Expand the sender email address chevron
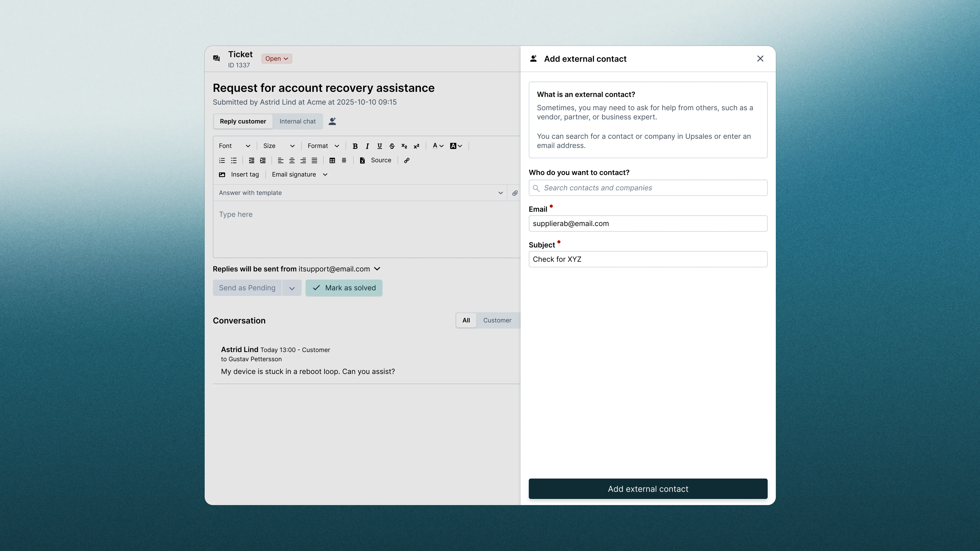980x551 pixels. click(x=377, y=269)
